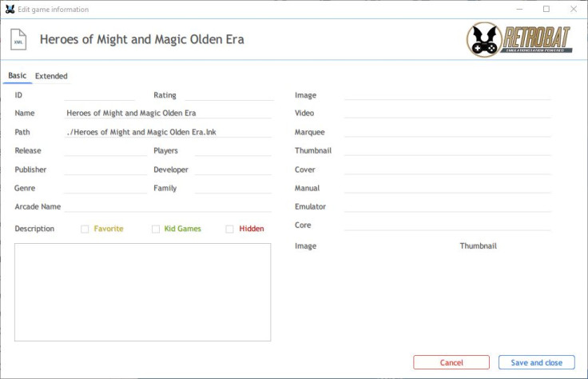Select the Basic tab
This screenshot has width=588, height=379.
click(18, 76)
